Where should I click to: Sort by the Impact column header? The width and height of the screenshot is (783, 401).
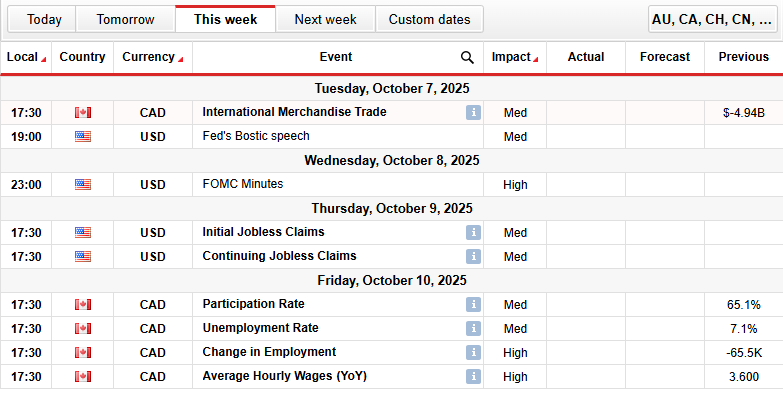(x=514, y=58)
